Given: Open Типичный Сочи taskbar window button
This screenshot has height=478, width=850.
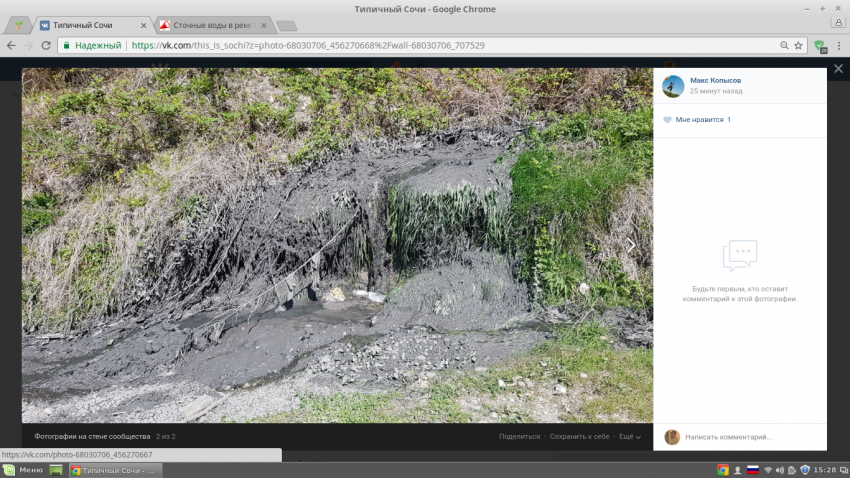Looking at the screenshot, I should click(114, 470).
